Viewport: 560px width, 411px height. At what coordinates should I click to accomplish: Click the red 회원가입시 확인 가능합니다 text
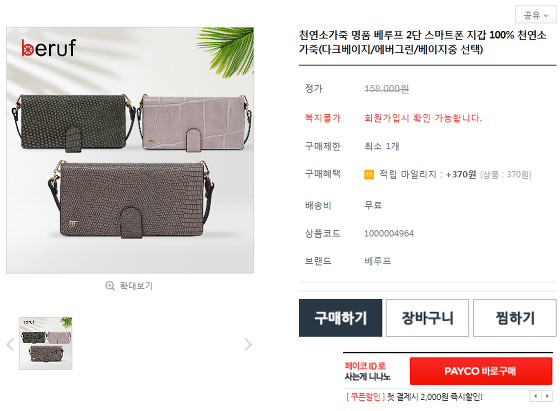(423, 118)
